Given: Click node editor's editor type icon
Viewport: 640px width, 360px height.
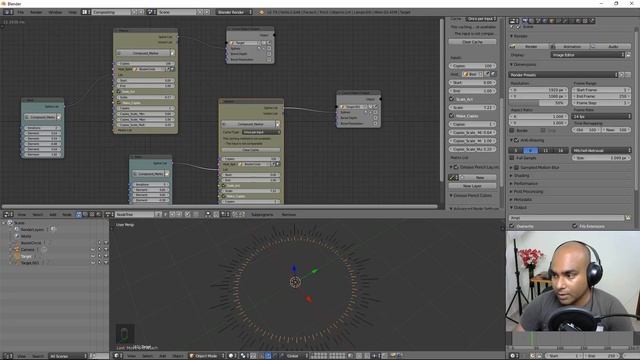Looking at the screenshot, I should click(7, 214).
